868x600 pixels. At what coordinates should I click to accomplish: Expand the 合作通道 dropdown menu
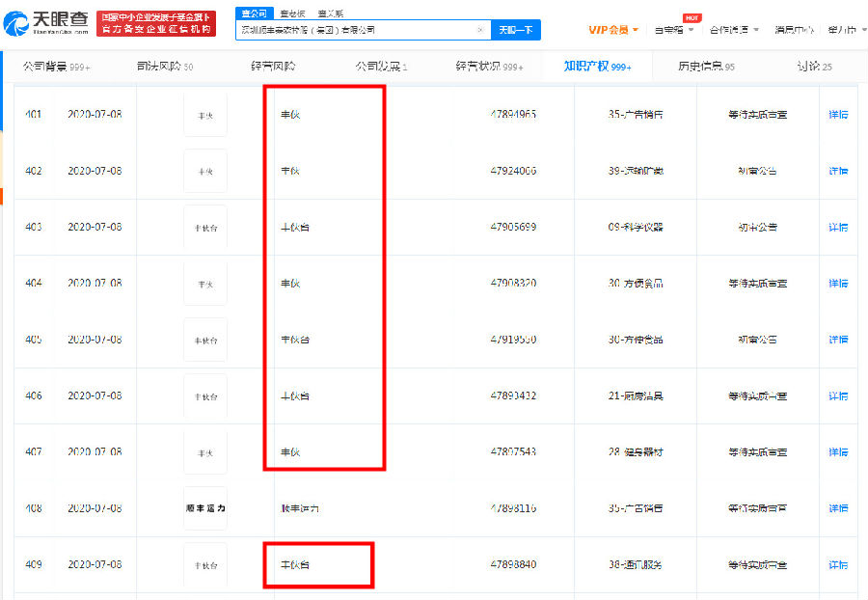click(734, 30)
